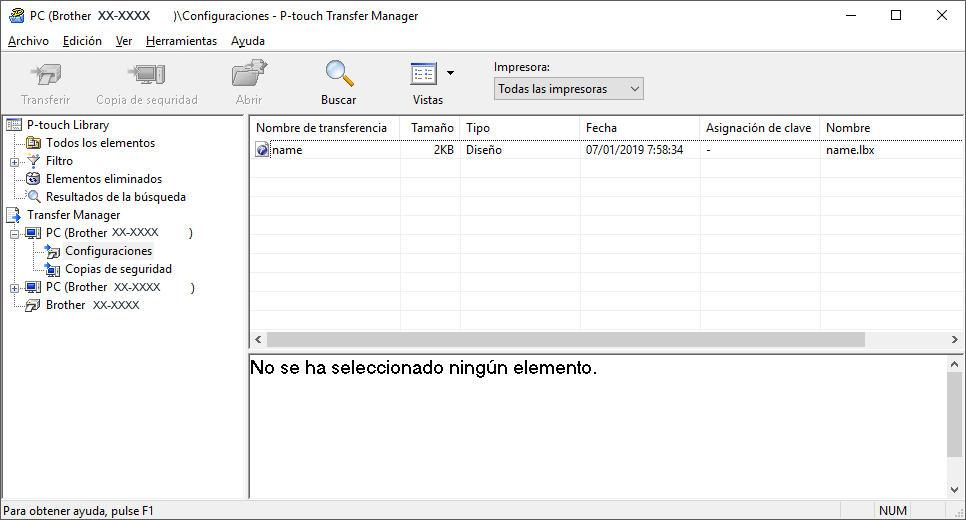Click the Buscar magnifier icon
Viewport: 966px width, 520px height.
click(x=339, y=73)
